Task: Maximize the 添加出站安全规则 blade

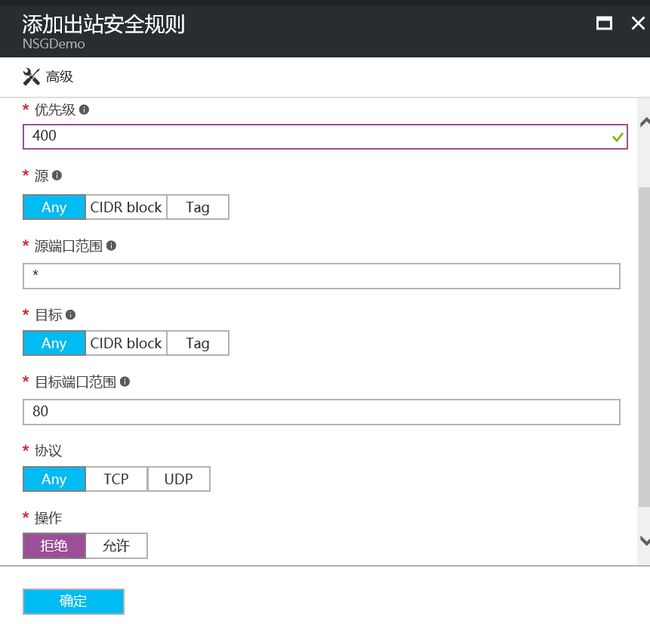Action: [x=604, y=23]
